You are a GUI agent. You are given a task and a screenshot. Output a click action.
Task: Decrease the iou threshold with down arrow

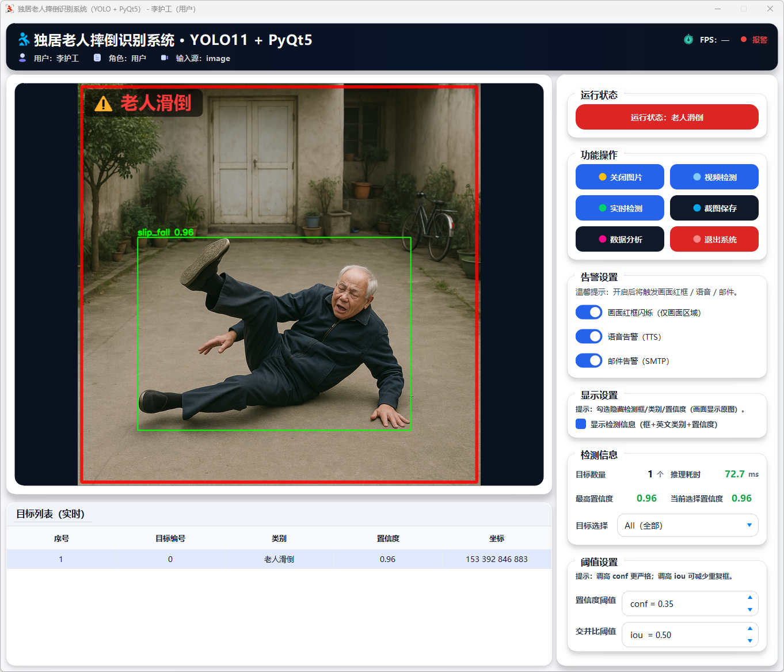[x=749, y=641]
